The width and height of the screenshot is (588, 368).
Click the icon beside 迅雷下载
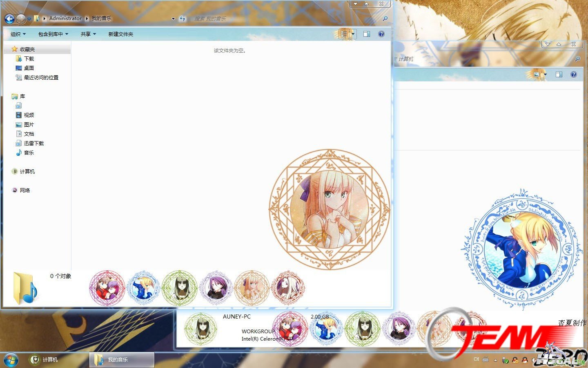(x=18, y=143)
